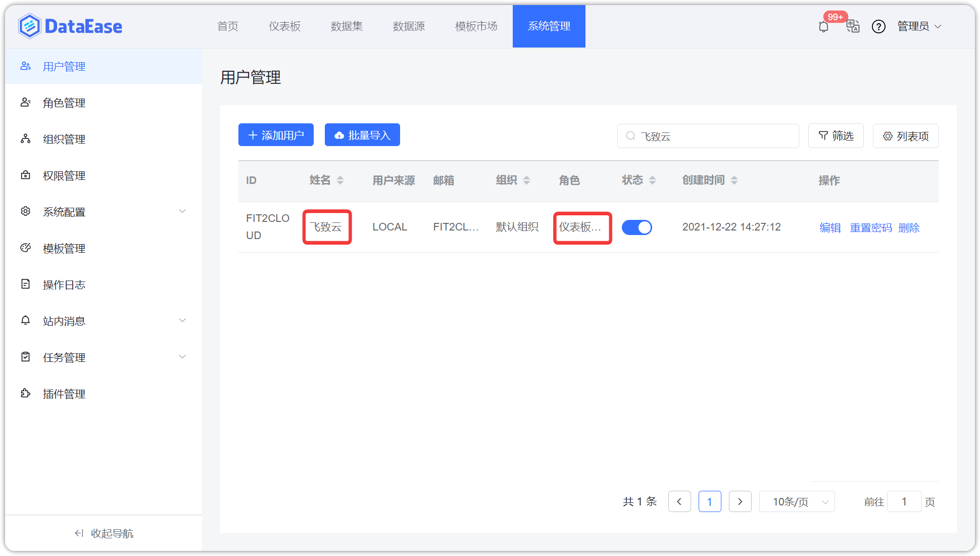
Task: Expand the 站内消息 submenu chevron
Action: click(182, 320)
